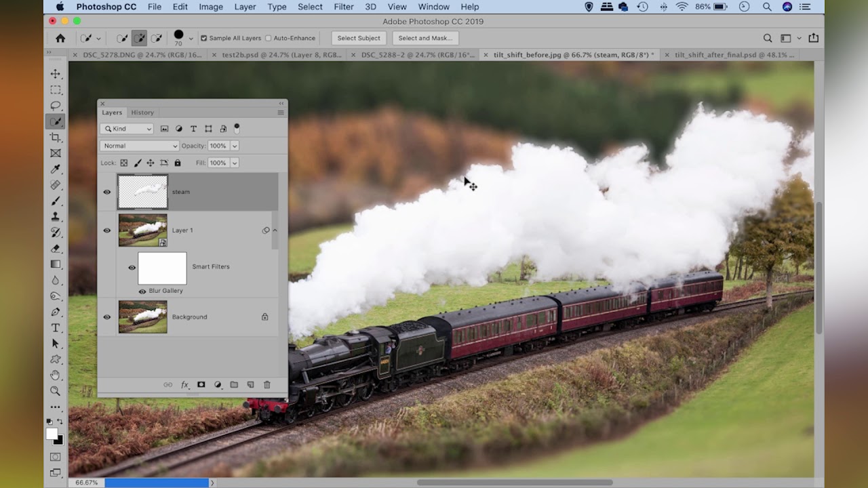This screenshot has width=868, height=488.
Task: Toggle Lock transparent pixels
Action: click(x=123, y=163)
